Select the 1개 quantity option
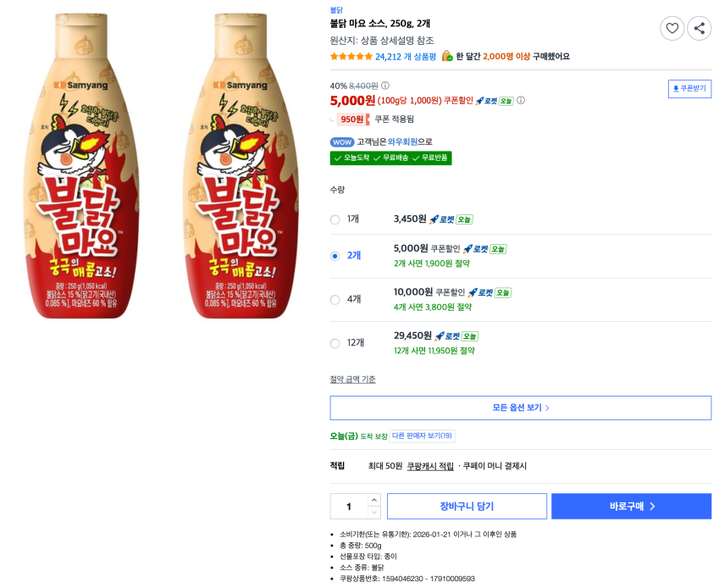 (x=335, y=219)
